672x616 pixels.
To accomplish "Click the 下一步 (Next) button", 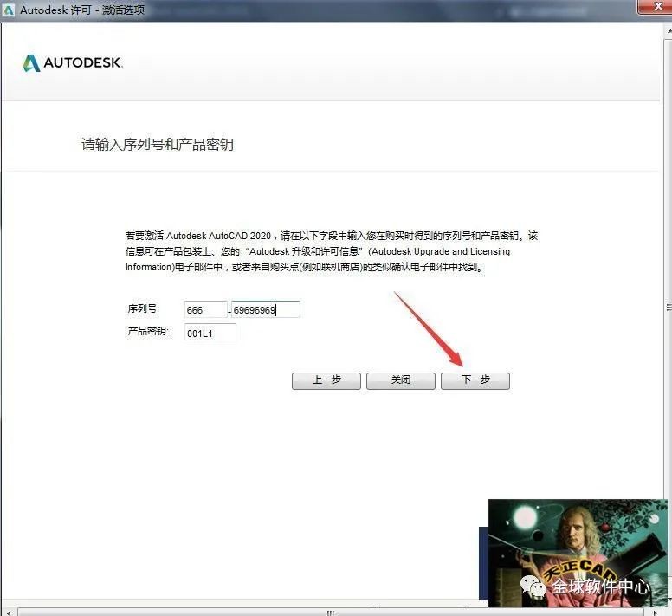I will coord(475,380).
